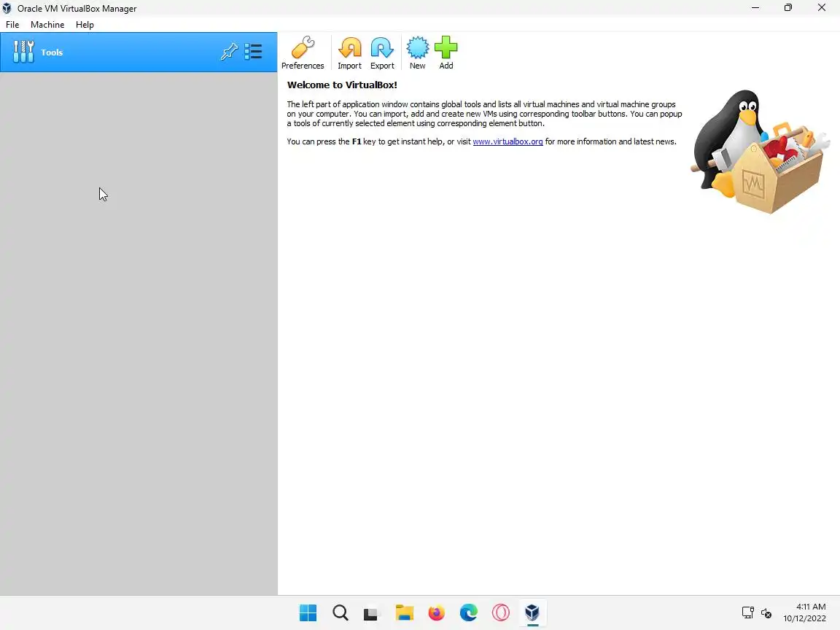Open VirtualBox Preferences

pos(303,52)
